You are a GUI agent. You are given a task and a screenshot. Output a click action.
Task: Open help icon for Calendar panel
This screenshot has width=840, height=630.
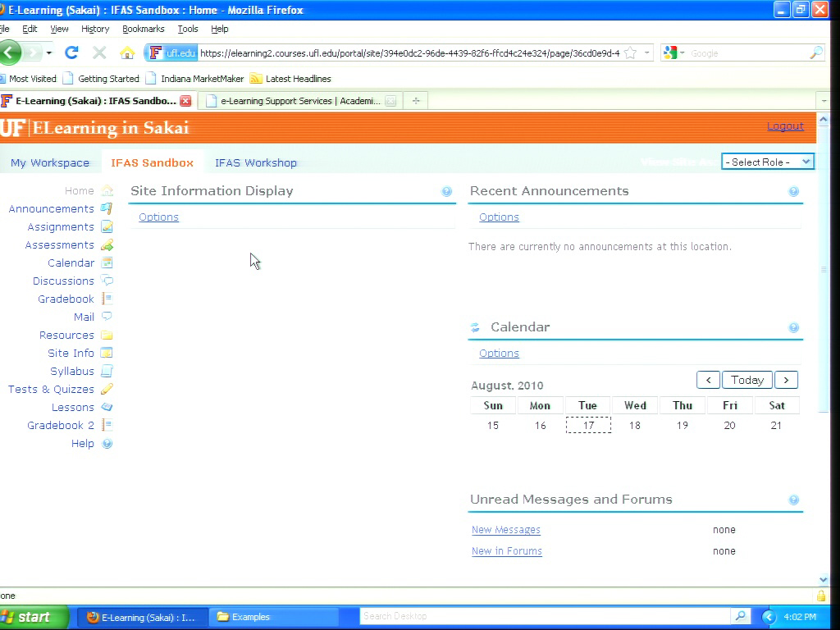pos(793,327)
